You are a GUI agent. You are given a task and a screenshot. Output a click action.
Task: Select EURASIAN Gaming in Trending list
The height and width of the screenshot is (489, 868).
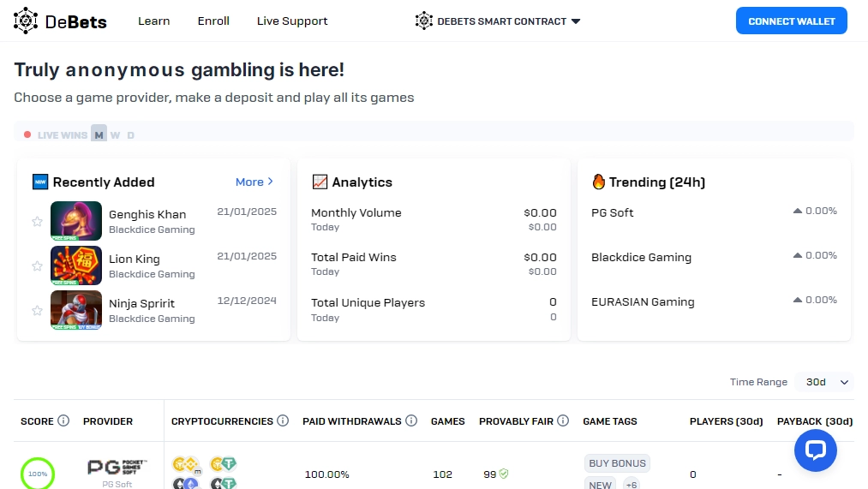(643, 302)
